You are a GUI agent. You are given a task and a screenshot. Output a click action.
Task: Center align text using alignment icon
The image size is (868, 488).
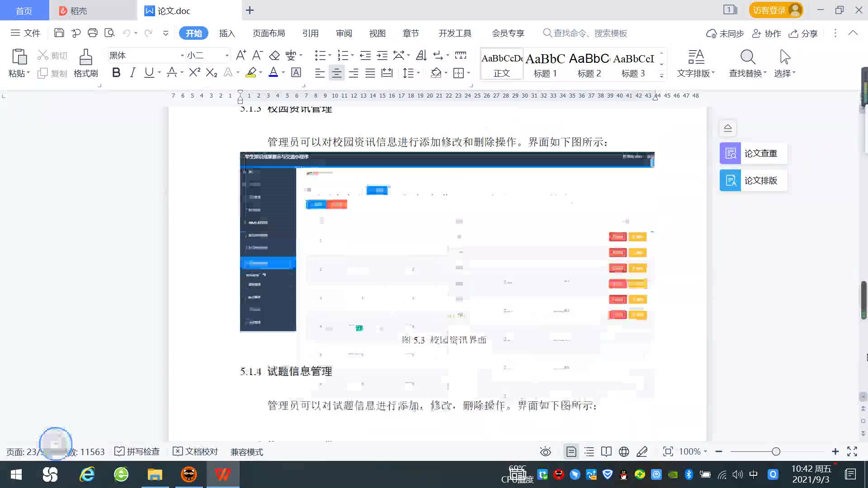(336, 73)
